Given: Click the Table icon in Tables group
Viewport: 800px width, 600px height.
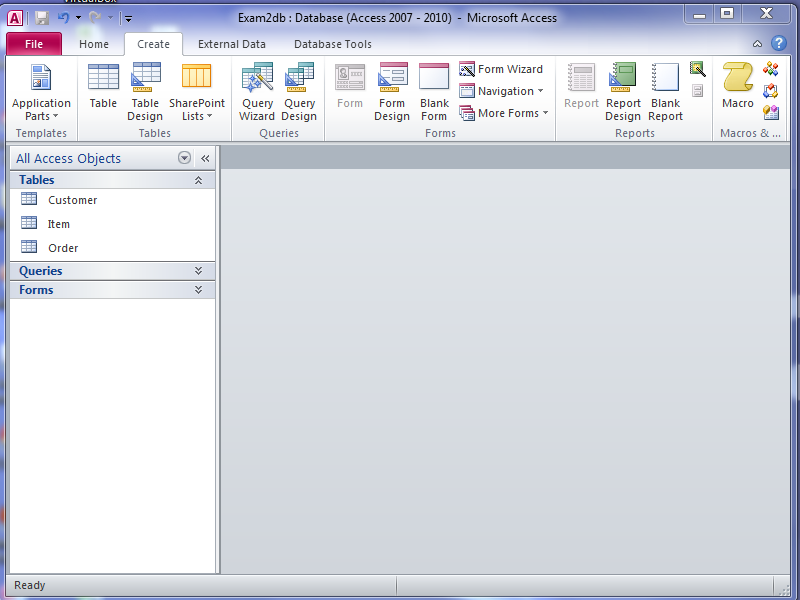Looking at the screenshot, I should [x=103, y=88].
